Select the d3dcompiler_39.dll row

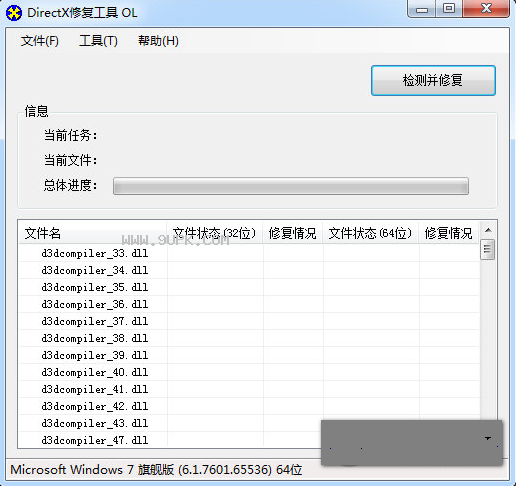249,355
